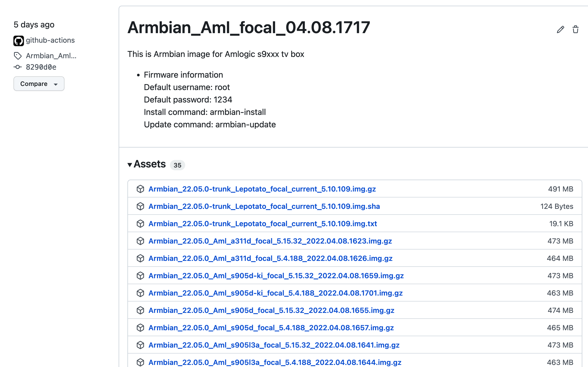Click the delete release trash icon

(576, 29)
